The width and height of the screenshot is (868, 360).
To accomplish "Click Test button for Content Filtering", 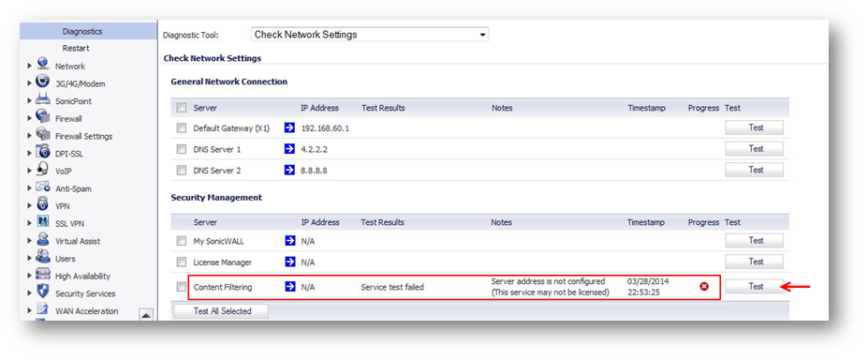I will pos(756,286).
